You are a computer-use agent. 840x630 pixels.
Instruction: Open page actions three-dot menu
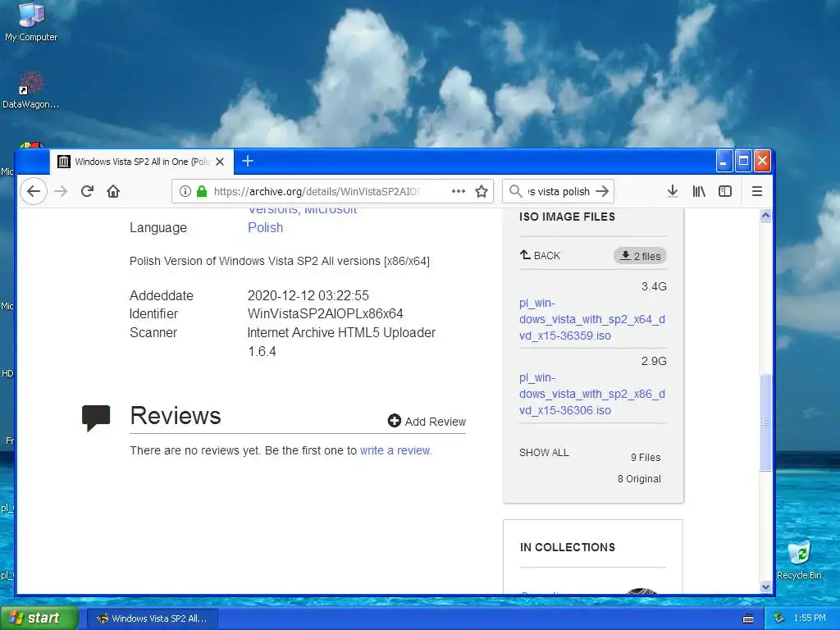point(459,191)
